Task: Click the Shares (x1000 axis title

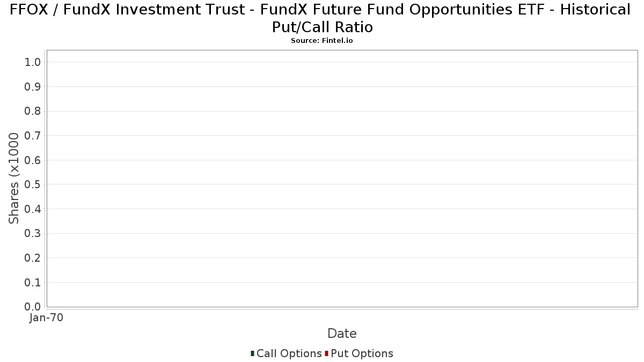Action: point(14,179)
